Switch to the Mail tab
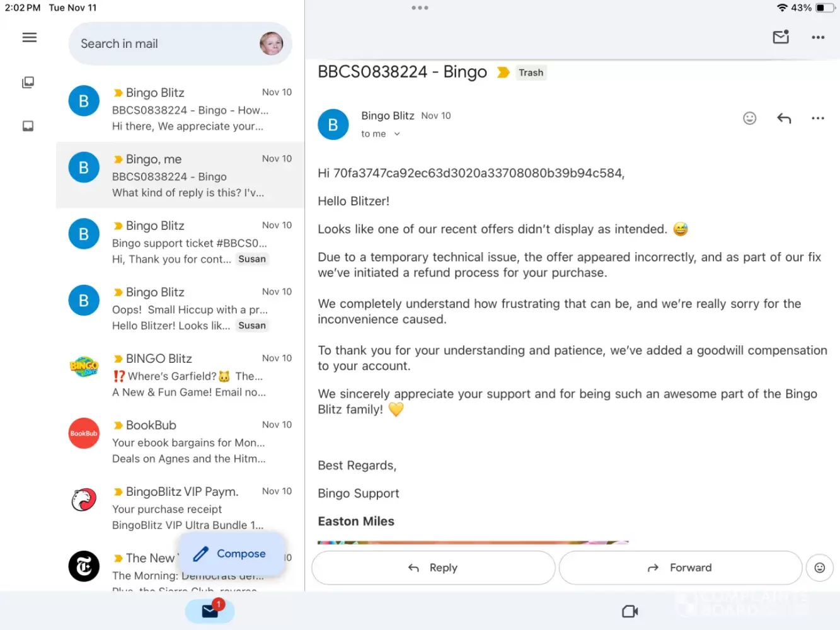Image resolution: width=840 pixels, height=630 pixels. point(210,611)
